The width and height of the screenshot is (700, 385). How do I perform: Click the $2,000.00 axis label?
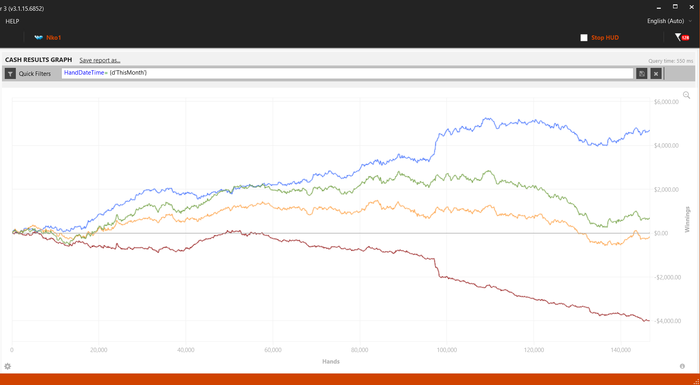pyautogui.click(x=667, y=189)
